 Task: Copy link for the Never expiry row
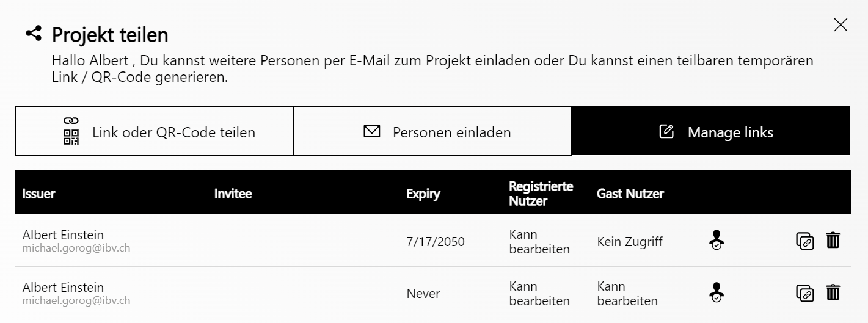804,293
